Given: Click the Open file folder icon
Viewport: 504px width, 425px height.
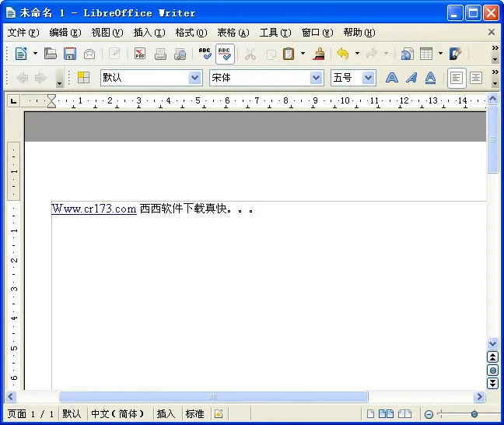Looking at the screenshot, I should [x=50, y=54].
